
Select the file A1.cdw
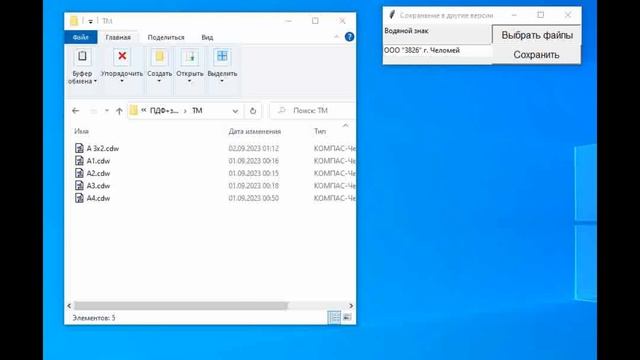[98, 161]
